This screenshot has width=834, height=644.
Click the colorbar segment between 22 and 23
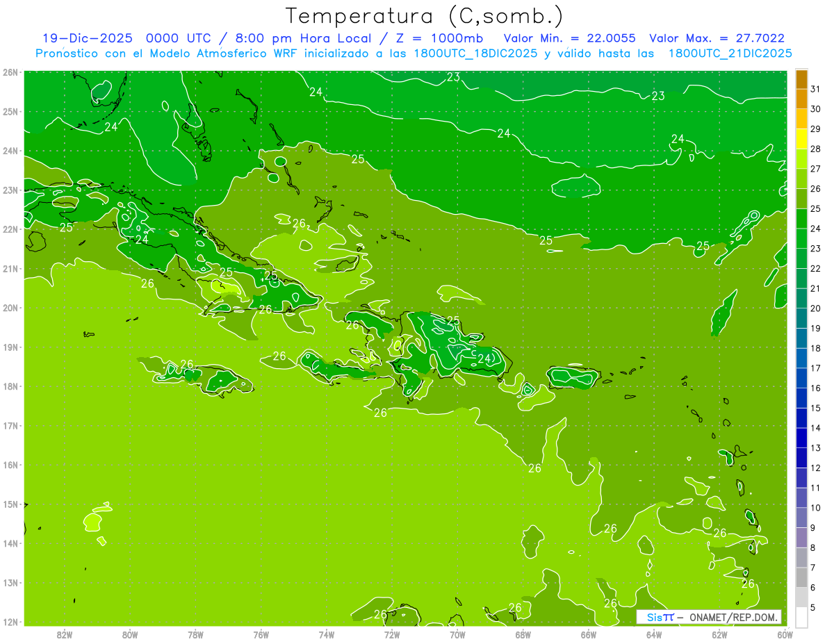click(801, 258)
